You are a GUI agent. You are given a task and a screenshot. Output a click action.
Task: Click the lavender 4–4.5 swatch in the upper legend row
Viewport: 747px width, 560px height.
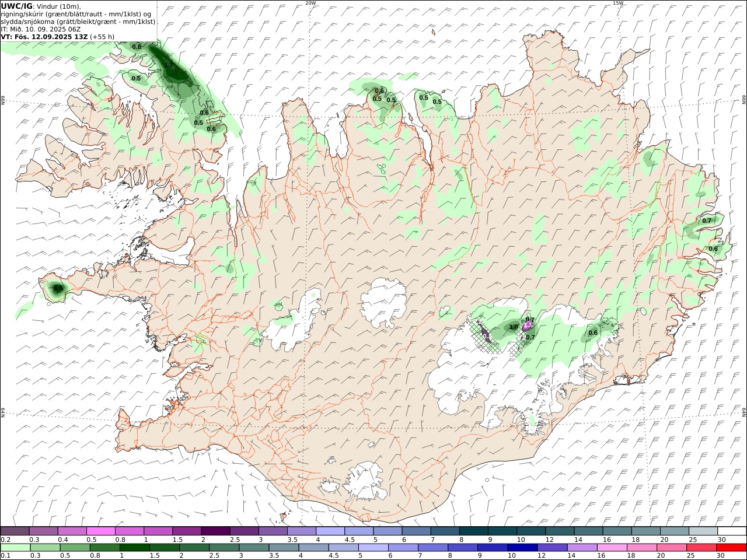[x=330, y=531]
